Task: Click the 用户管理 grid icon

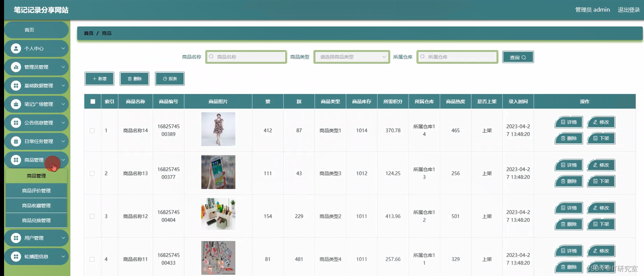Action: (16, 238)
